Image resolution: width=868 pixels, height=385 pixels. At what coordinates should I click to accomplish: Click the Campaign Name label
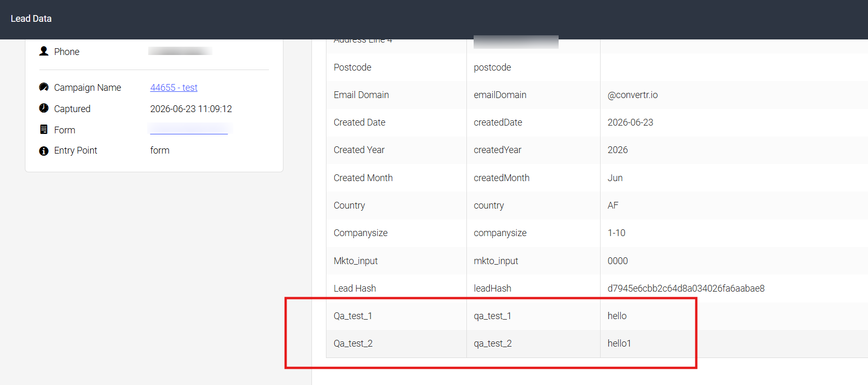click(x=88, y=88)
